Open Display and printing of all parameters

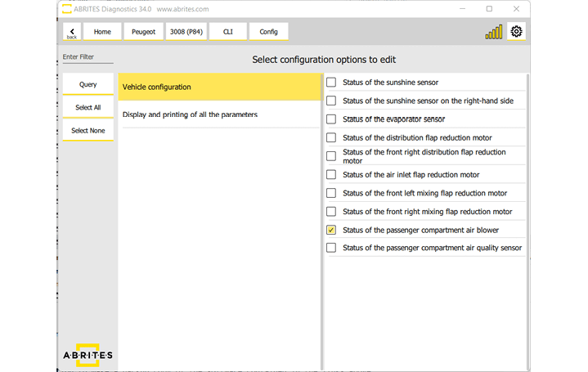coord(219,114)
